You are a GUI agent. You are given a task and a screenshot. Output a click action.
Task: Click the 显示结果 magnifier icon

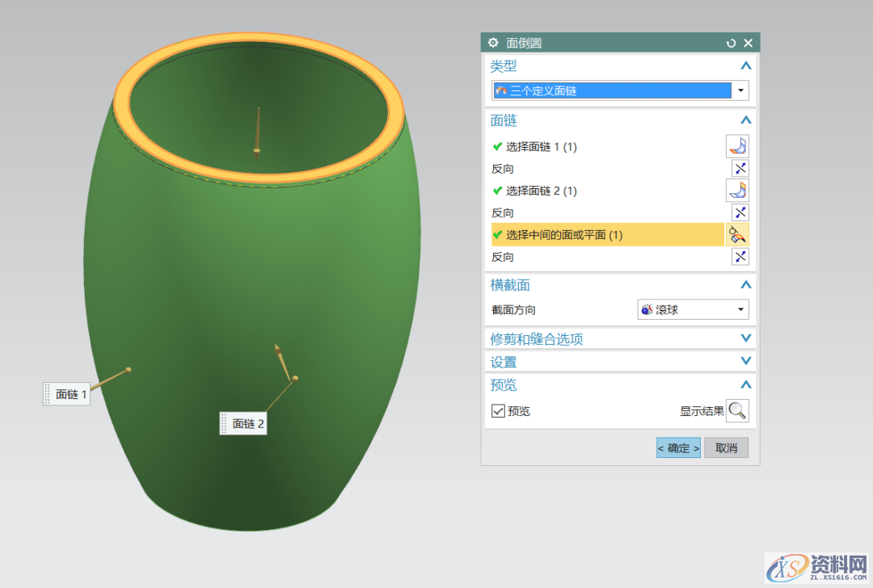737,411
